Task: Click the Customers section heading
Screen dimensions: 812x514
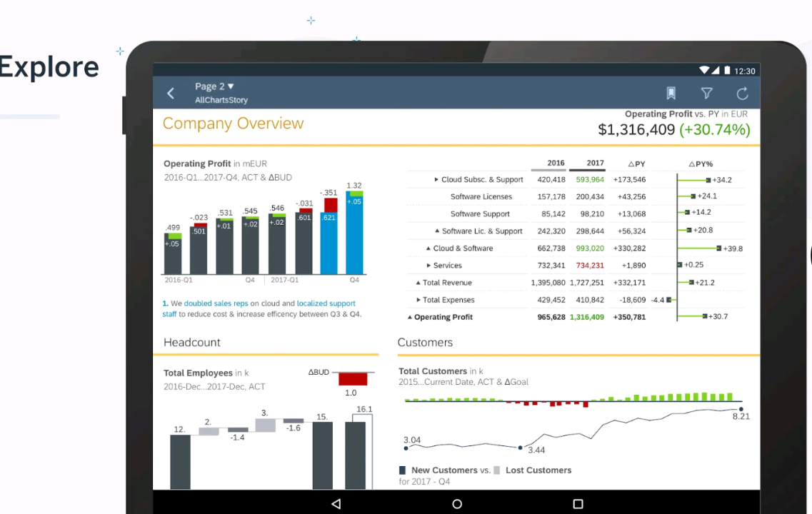Action: (425, 343)
